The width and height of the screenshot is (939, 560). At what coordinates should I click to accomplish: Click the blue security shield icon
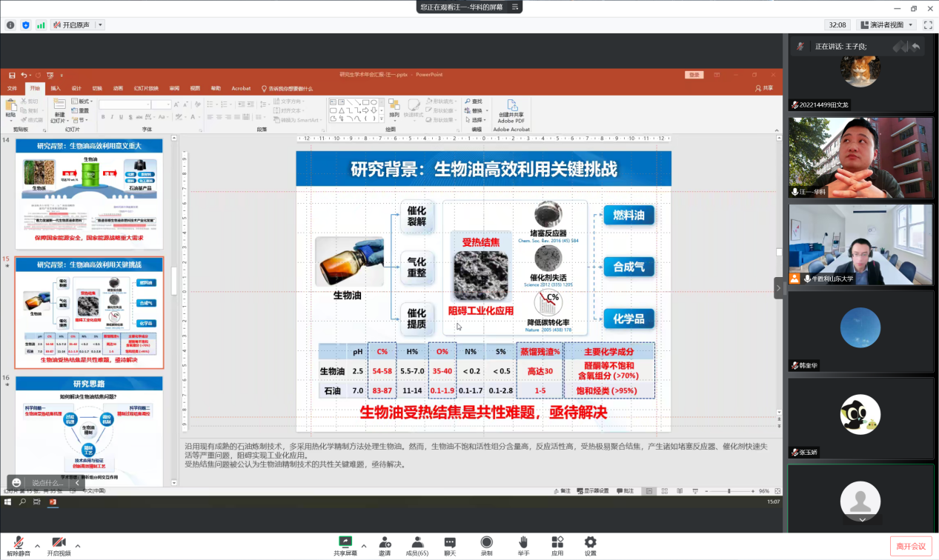[26, 24]
